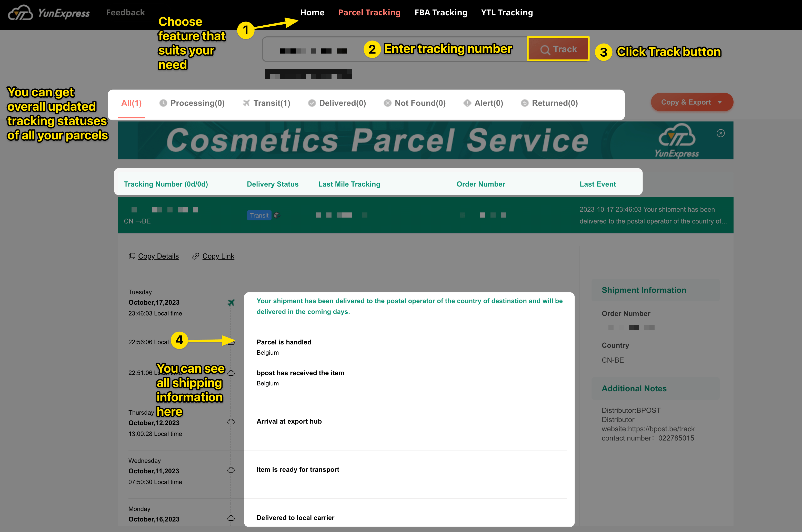Screen dimensions: 802x532
Task: Click the cloud icon next to October,12,2023
Action: tap(231, 422)
